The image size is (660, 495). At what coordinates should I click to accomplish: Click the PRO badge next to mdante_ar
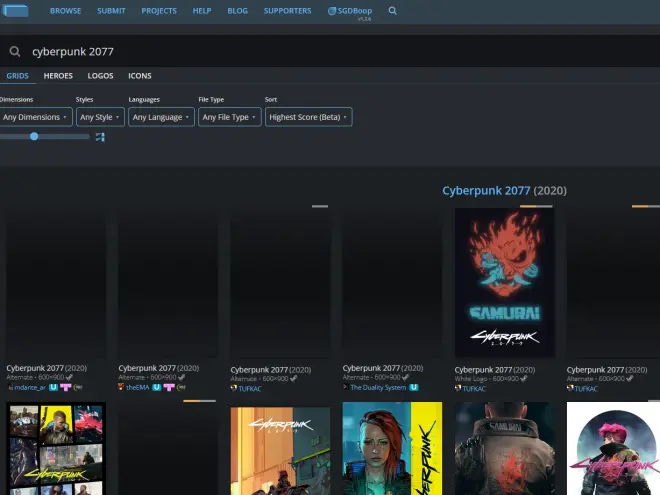tap(78, 387)
